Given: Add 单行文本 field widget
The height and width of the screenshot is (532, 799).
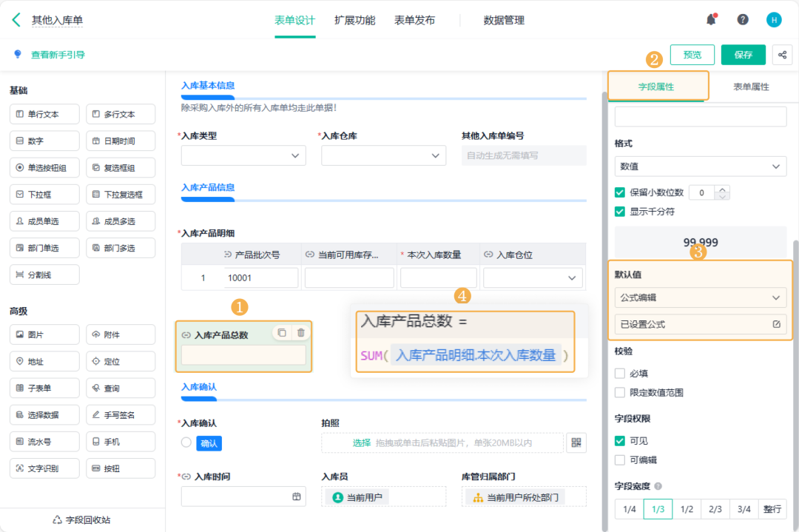Looking at the screenshot, I should click(x=44, y=114).
